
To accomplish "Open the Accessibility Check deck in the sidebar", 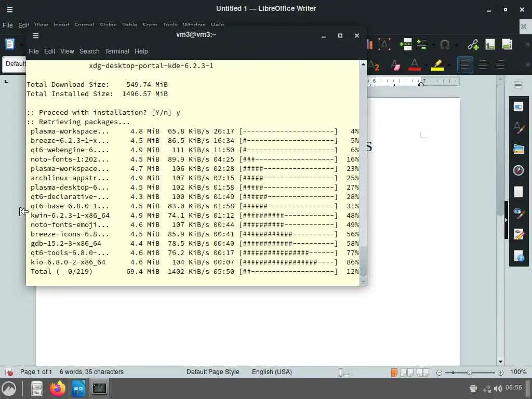I will [x=518, y=256].
